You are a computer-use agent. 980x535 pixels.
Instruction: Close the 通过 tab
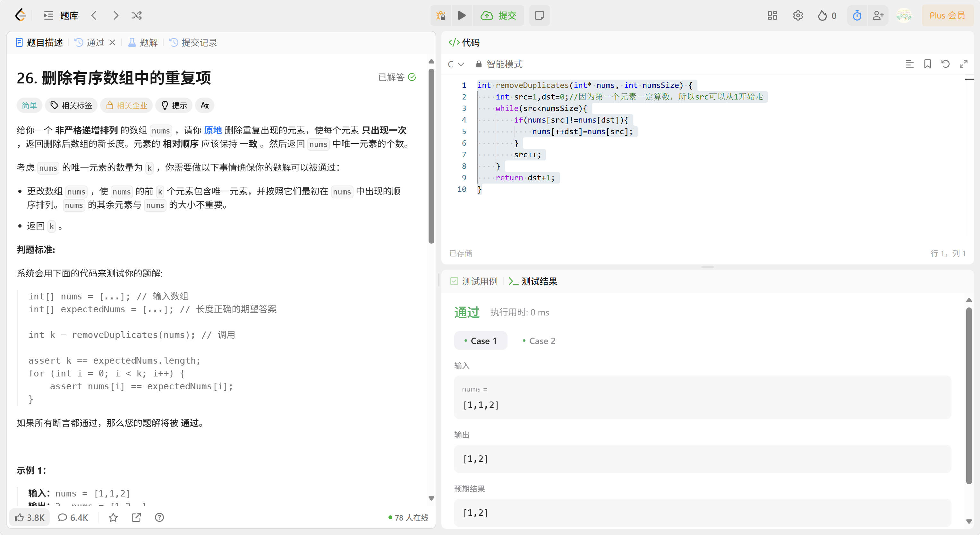coord(112,43)
